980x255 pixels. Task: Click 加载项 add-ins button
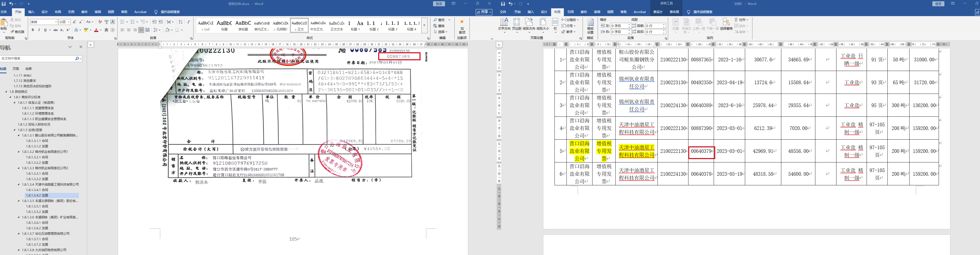462,27
